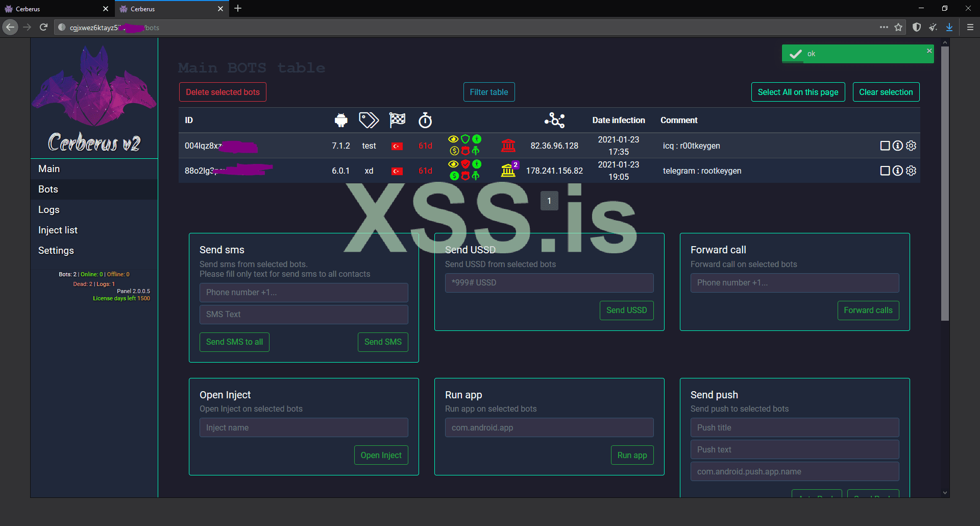
Task: Click the License days left 1500 text
Action: pyautogui.click(x=121, y=299)
